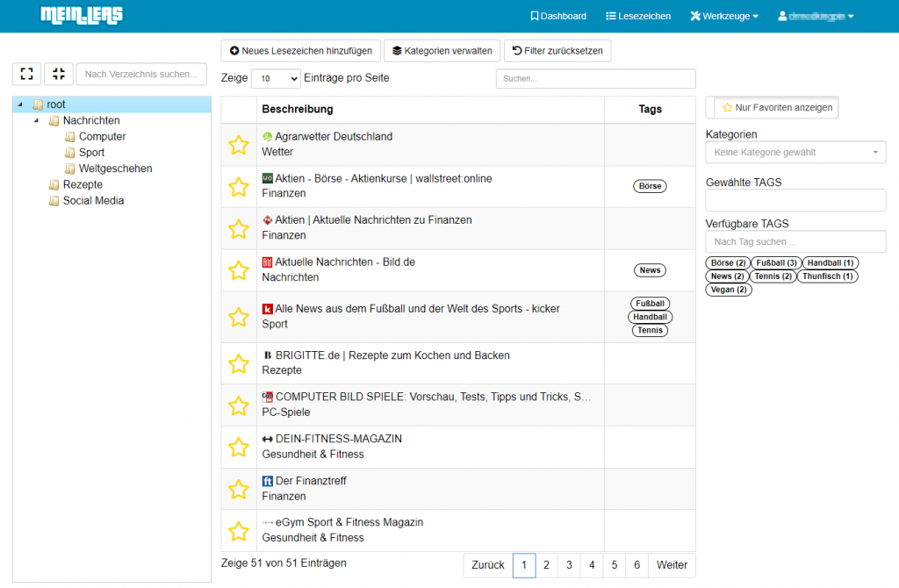Open the Kategorien selection dropdown

click(x=795, y=153)
